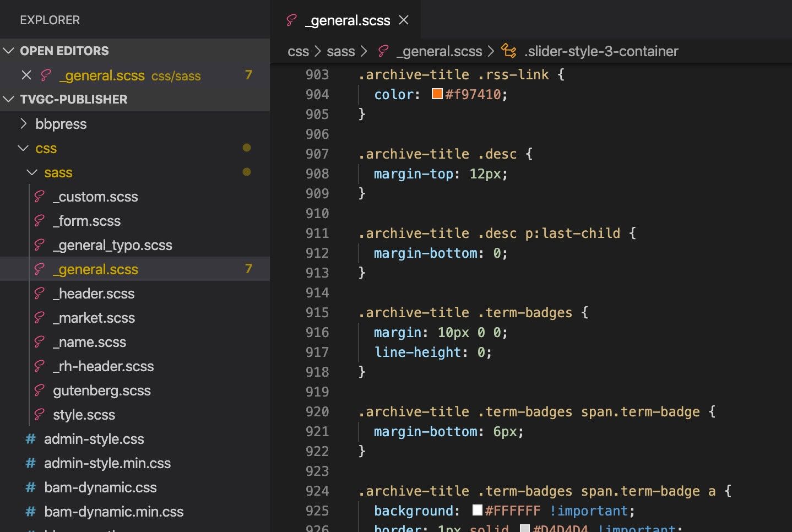
Task: Click the CSS hash icon beside admin-style.css
Action: (x=30, y=439)
